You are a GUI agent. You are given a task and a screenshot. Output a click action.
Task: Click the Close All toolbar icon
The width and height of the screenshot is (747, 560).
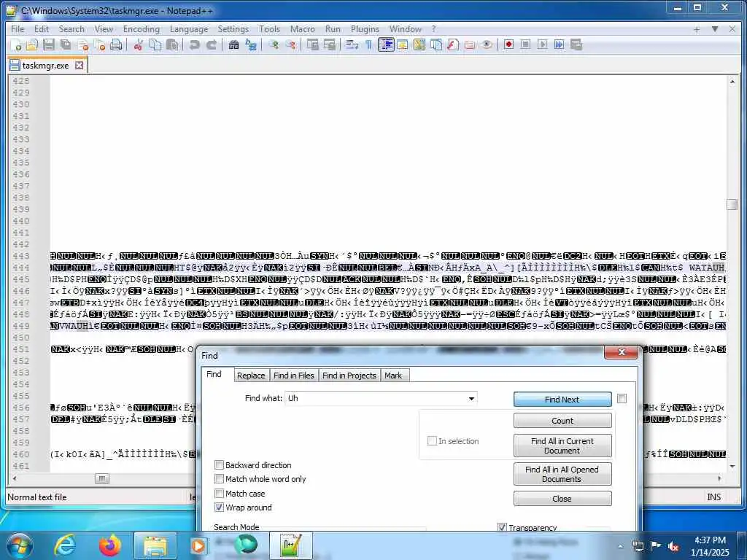click(x=99, y=44)
